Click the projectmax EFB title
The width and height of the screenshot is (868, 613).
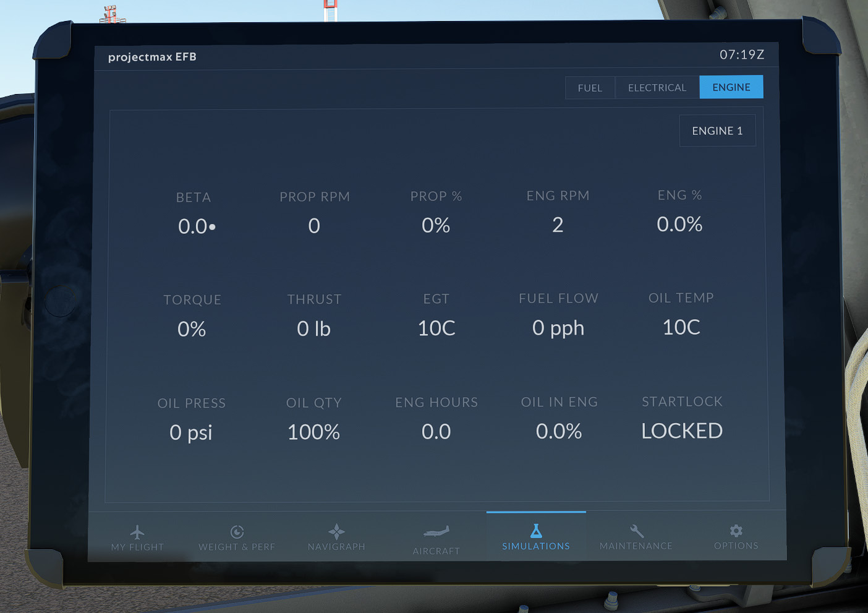point(152,57)
